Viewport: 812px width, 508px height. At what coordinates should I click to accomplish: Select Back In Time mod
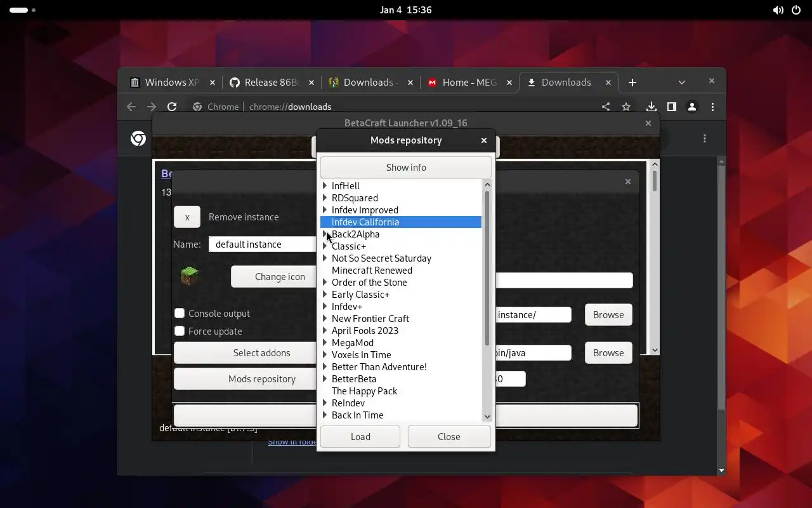click(x=357, y=415)
